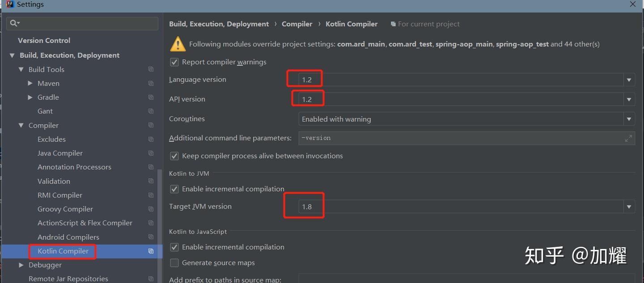Viewport: 644px width, 283px height.
Task: Select Groovy Compiler settings
Action: [65, 209]
